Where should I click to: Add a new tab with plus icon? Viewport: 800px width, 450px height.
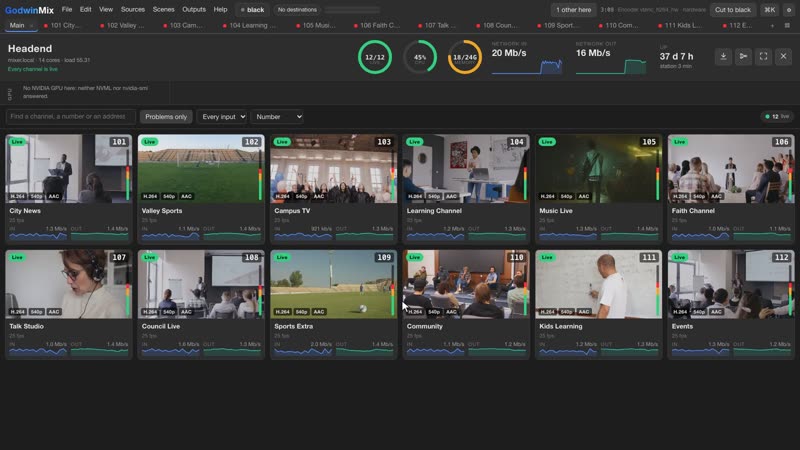point(772,26)
